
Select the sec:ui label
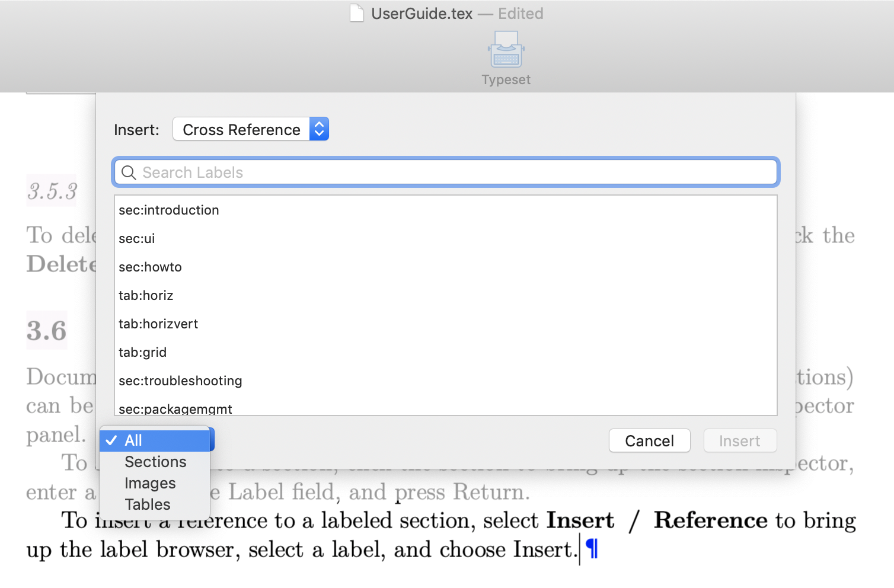pos(445,238)
